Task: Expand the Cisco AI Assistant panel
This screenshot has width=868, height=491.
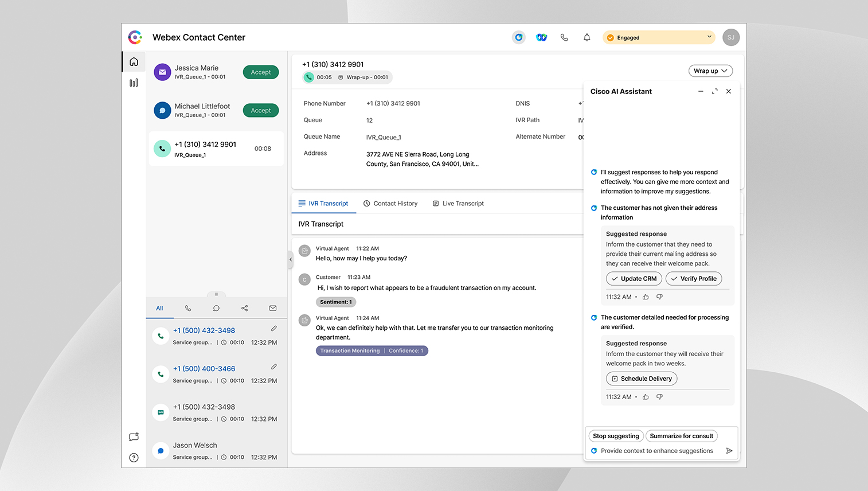Action: pos(714,91)
